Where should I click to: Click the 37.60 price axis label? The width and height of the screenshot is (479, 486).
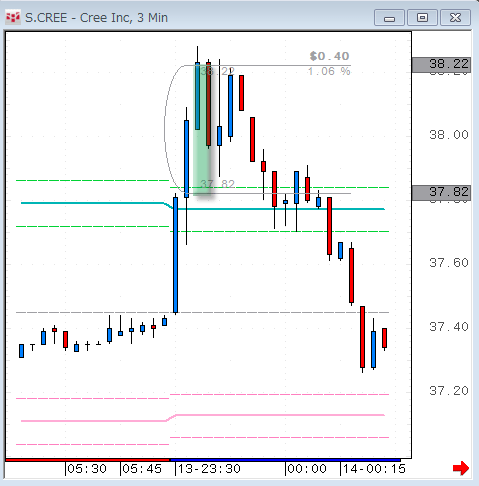(449, 263)
